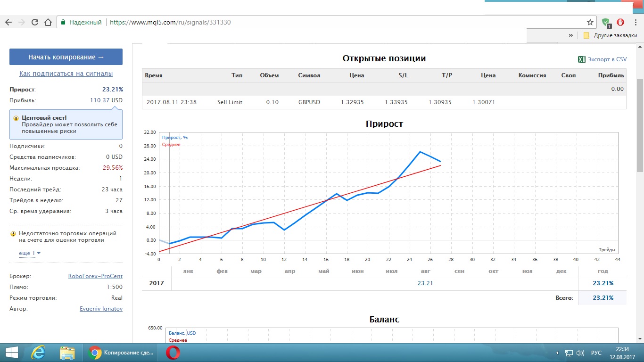Image resolution: width=644 pixels, height=362 pixels.
Task: Click the Excel icon beside Экспорт в CSV
Action: click(x=581, y=59)
